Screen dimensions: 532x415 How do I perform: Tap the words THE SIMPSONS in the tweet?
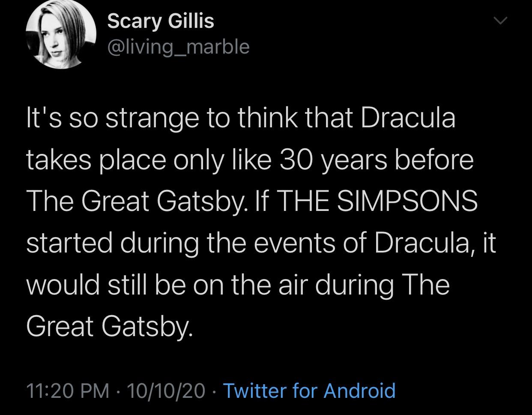coord(378,201)
